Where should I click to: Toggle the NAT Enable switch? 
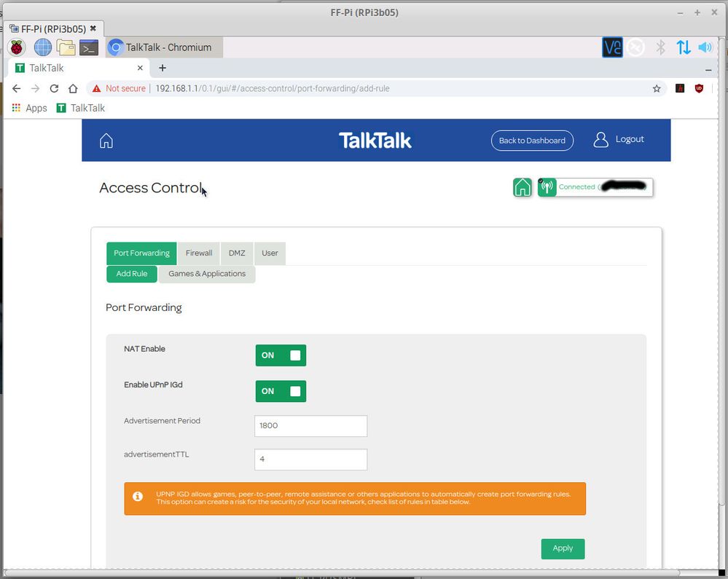coord(281,355)
